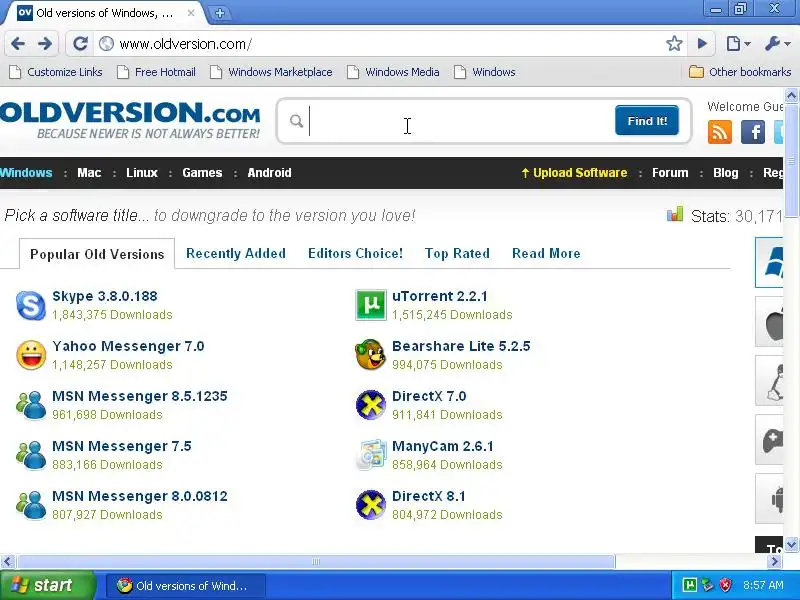This screenshot has height=600, width=800.
Task: Open the Windows Media bookmark
Action: (393, 72)
